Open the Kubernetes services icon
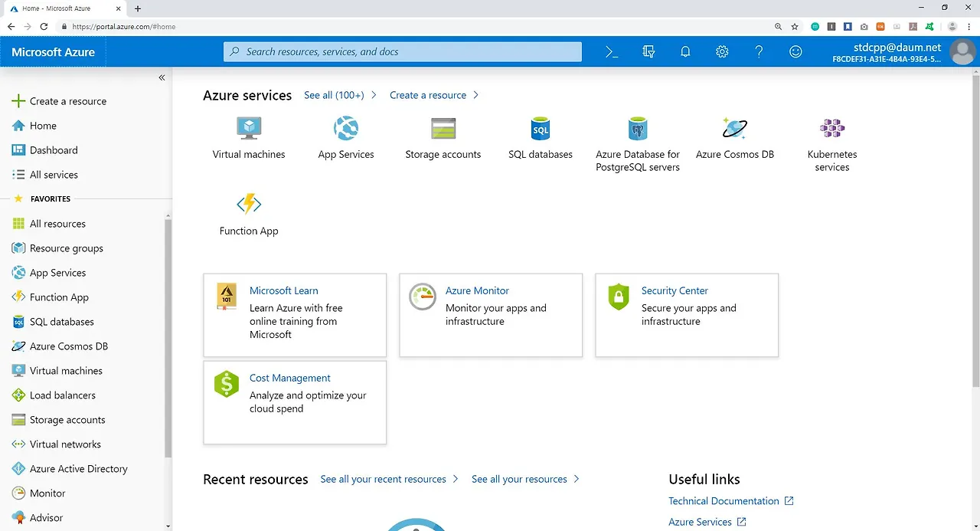The image size is (980, 531). coord(832,128)
